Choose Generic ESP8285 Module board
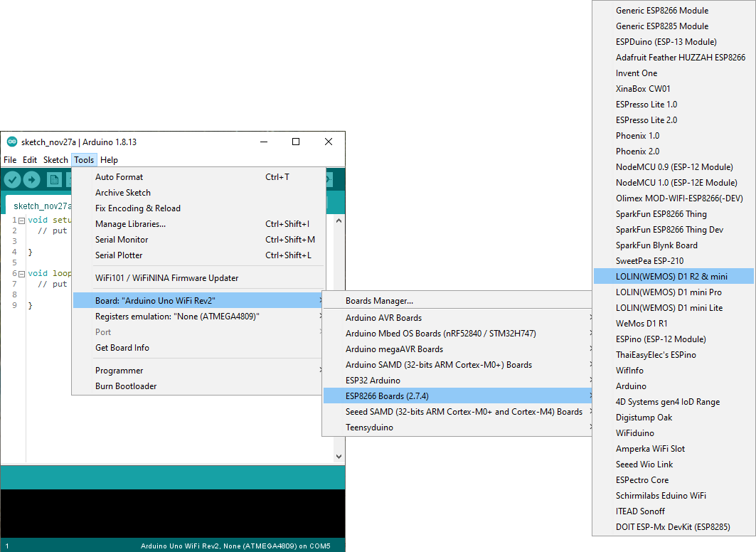 point(674,26)
